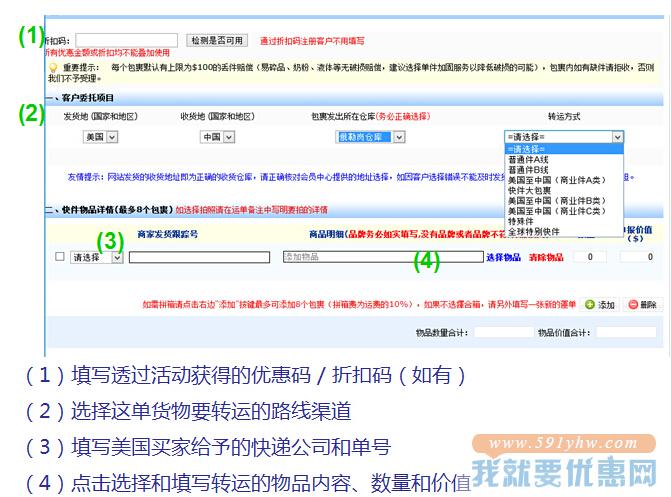The image size is (671, 497).
Task: Select 普通件B线 from the dropdown list
Action: tap(564, 170)
